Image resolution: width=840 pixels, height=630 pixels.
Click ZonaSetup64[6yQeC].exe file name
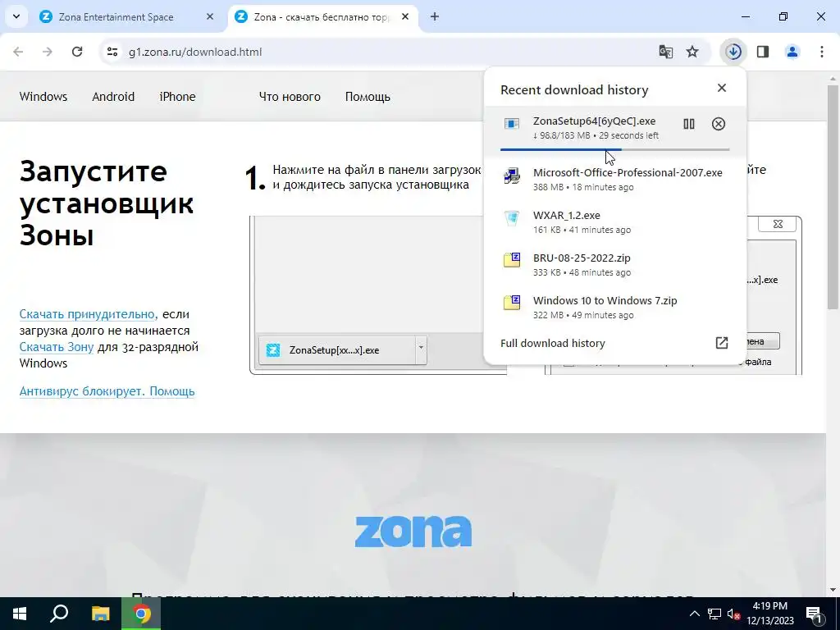point(594,121)
